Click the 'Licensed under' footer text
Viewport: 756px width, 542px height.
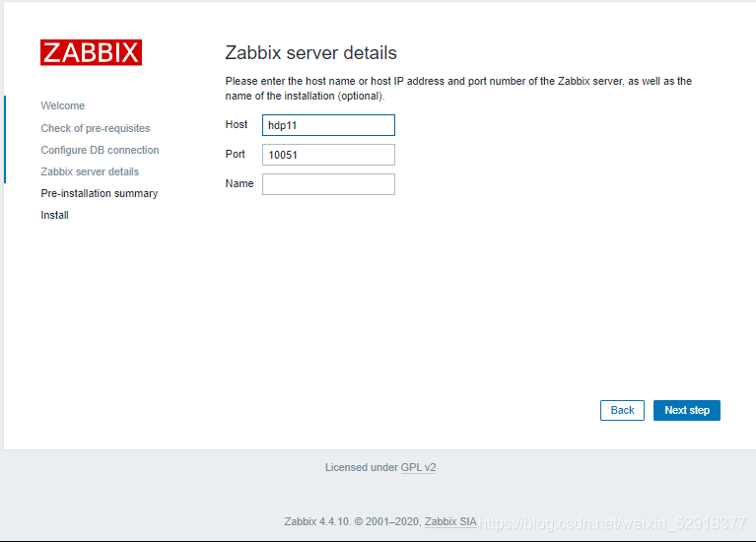click(361, 467)
